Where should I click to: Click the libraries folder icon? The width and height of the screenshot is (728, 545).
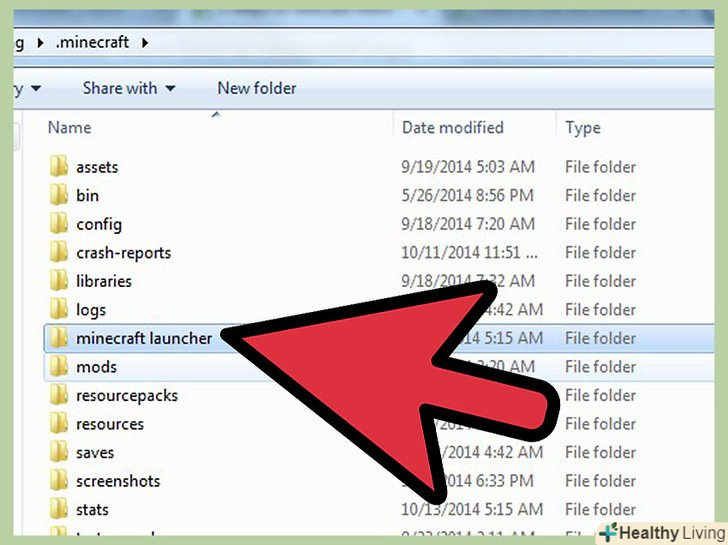click(x=59, y=281)
